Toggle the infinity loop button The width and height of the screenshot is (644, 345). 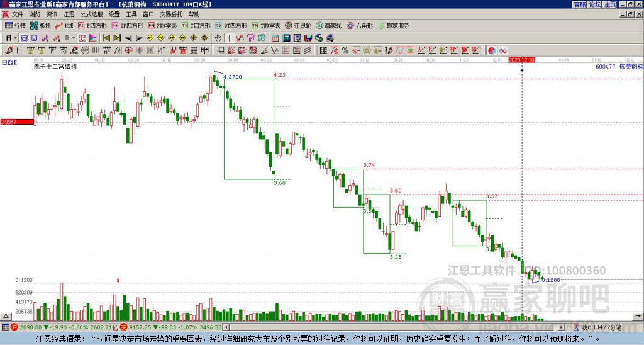[x=502, y=50]
